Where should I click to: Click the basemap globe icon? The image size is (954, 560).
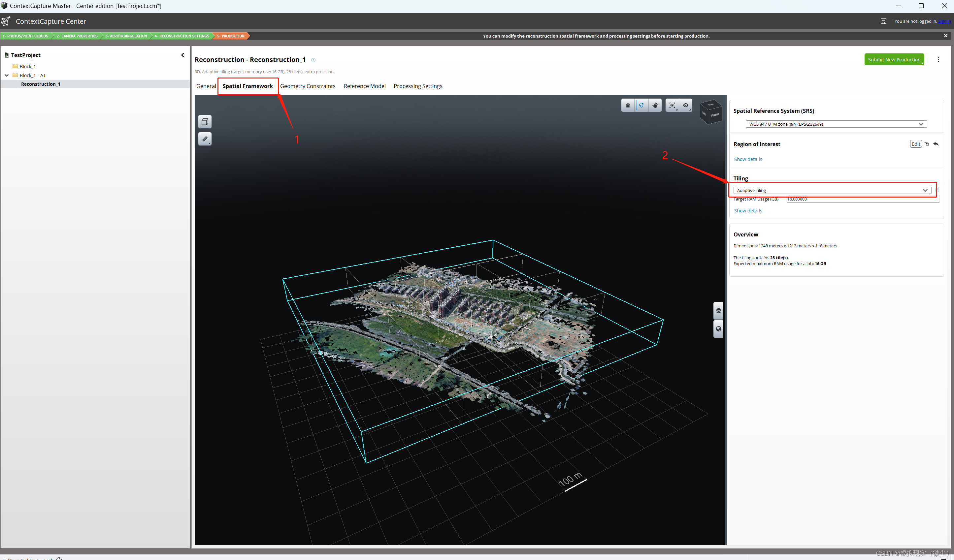coord(718,329)
